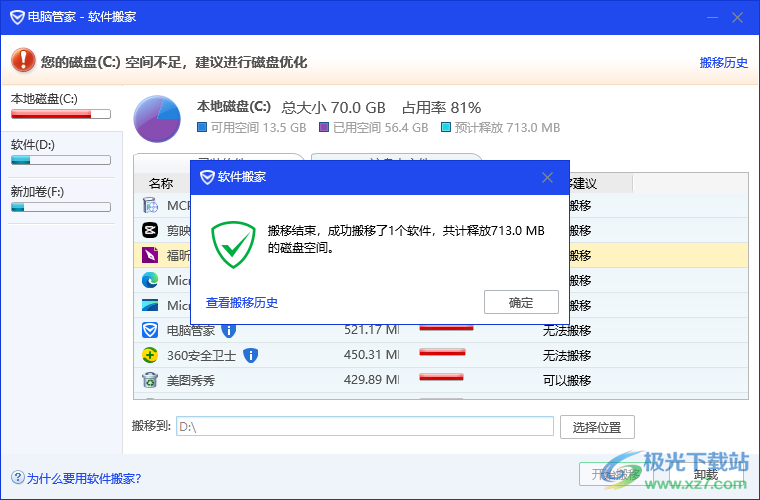This screenshot has width=760, height=500.
Task: Click 总大小 70.0 GB text
Action: (333, 108)
